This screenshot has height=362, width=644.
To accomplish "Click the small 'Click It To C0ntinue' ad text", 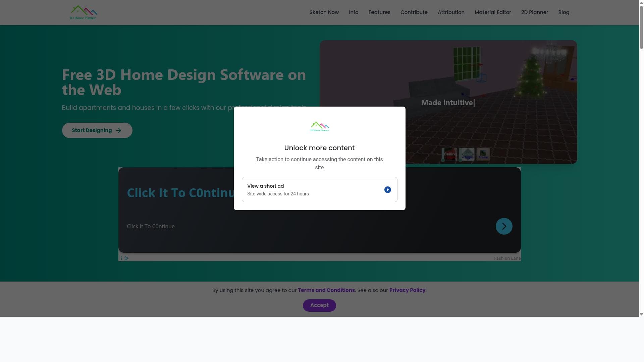I will [151, 226].
